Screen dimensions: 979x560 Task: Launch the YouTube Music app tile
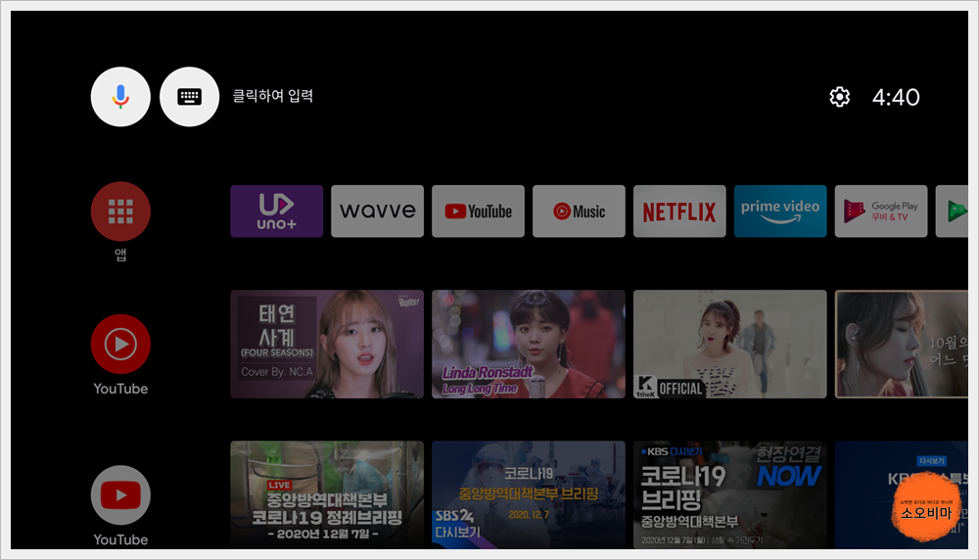coord(579,211)
